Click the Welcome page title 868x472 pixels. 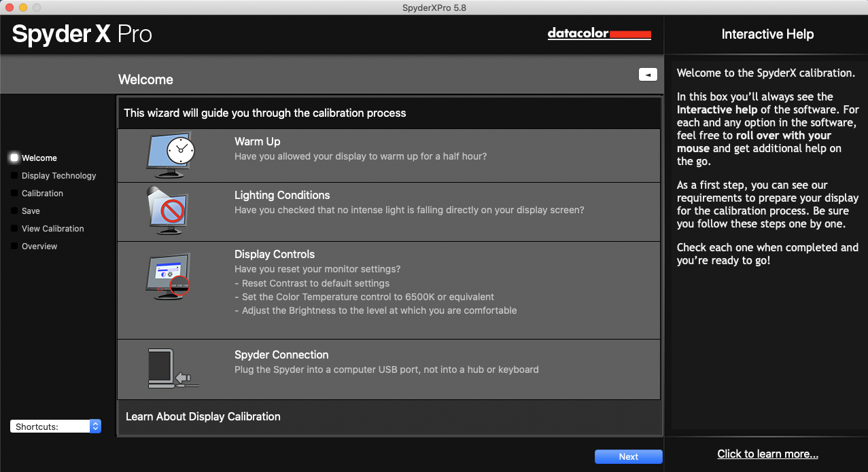[x=145, y=79]
